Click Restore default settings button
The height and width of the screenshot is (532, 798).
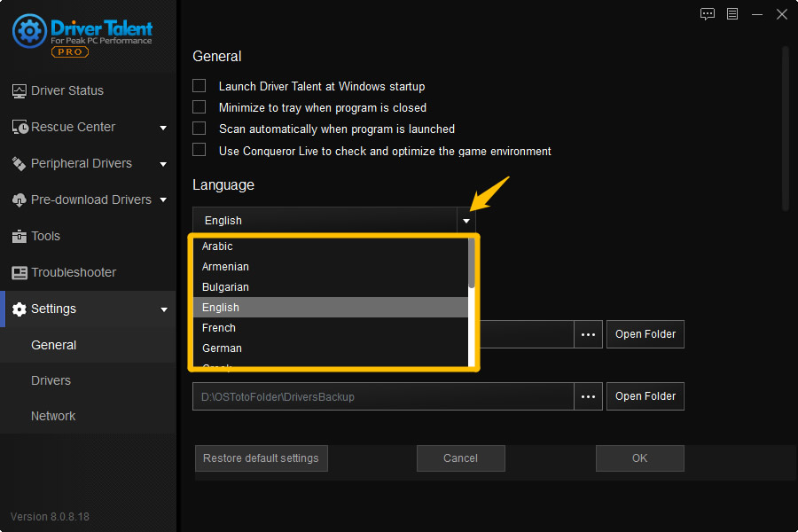(261, 458)
